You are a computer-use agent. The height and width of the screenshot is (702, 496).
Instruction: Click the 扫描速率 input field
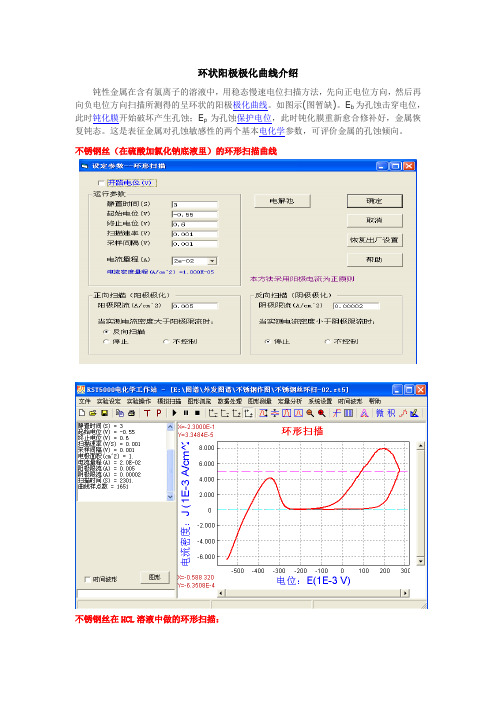coord(195,234)
